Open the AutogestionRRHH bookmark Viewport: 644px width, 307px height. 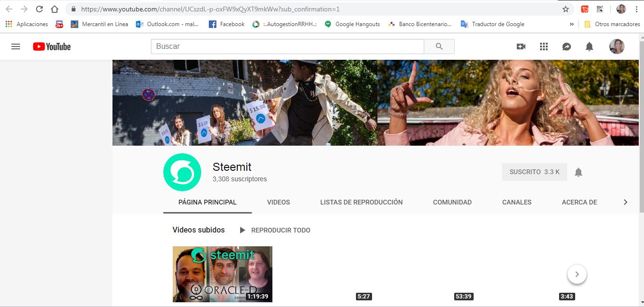pyautogui.click(x=284, y=24)
